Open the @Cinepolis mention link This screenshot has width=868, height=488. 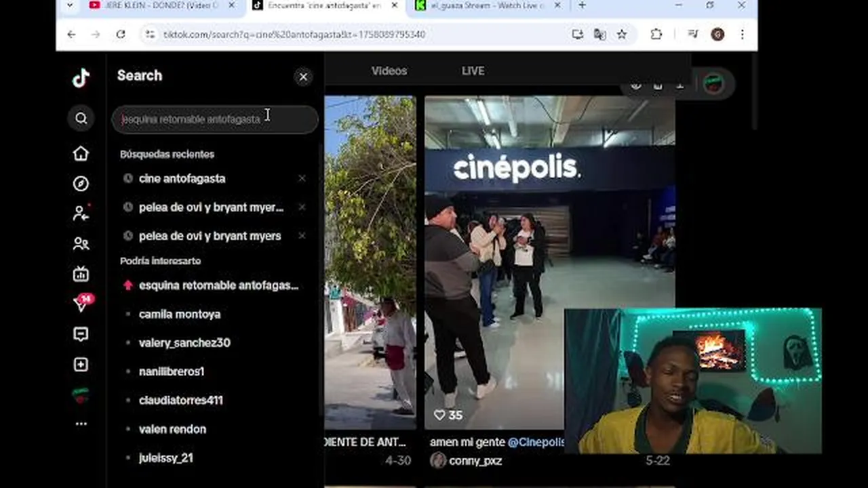536,442
